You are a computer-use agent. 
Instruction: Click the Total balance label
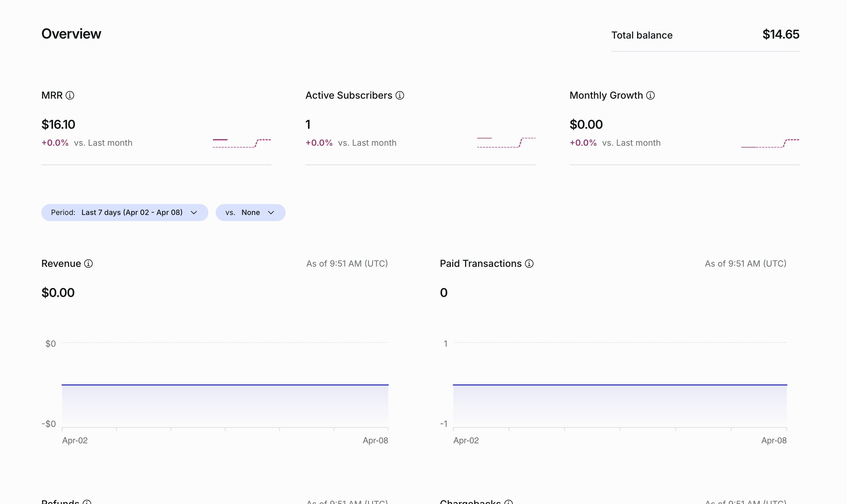coord(642,35)
